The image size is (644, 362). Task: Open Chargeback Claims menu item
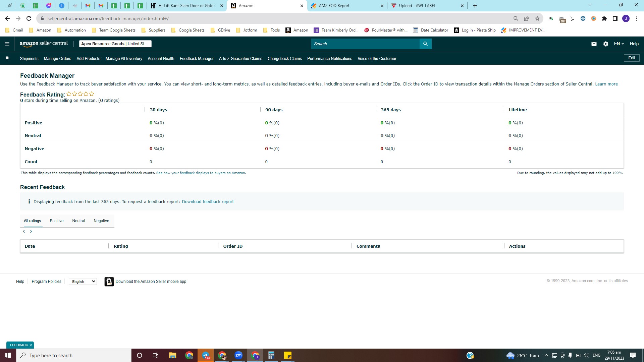(x=285, y=59)
